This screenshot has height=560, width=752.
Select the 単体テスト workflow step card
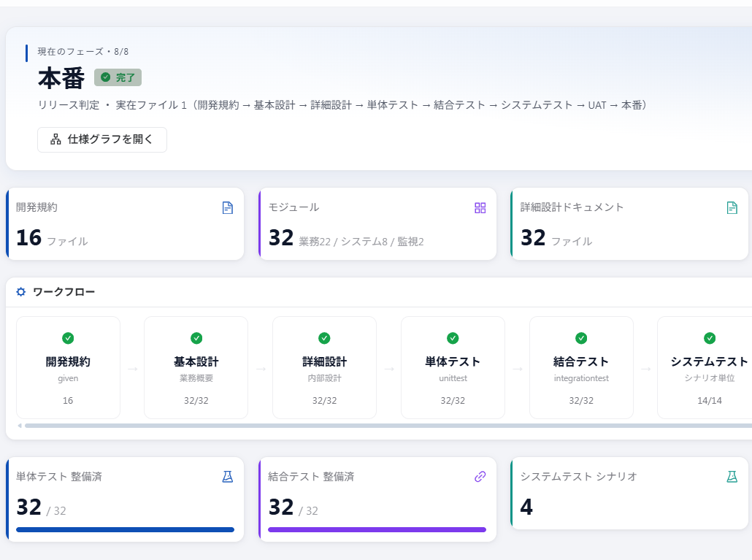coord(453,368)
